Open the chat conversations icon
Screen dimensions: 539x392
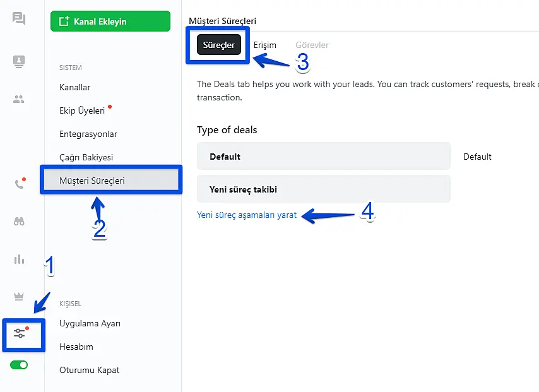point(19,18)
